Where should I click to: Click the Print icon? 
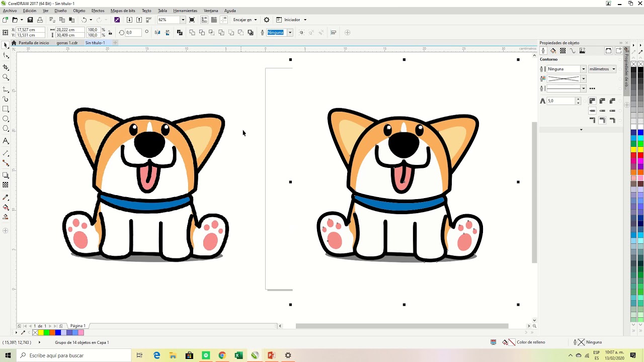pos(40,20)
